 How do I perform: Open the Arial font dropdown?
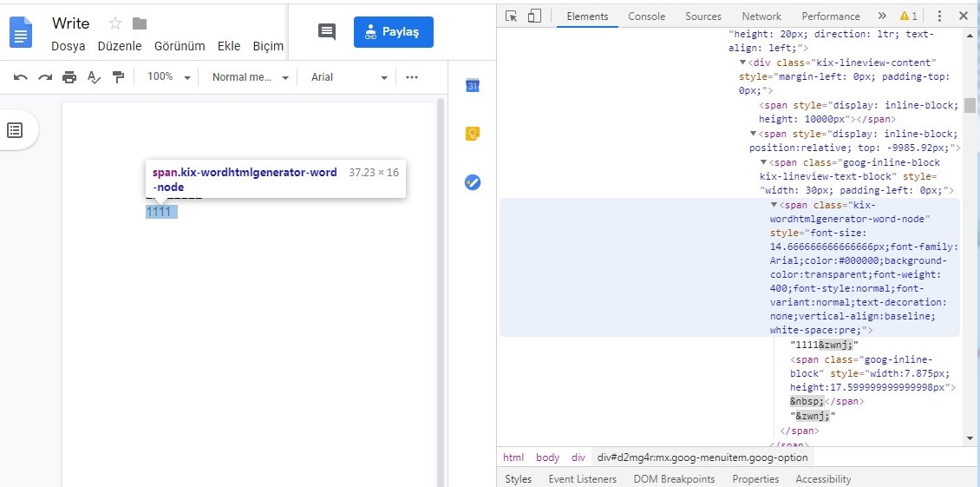point(350,77)
